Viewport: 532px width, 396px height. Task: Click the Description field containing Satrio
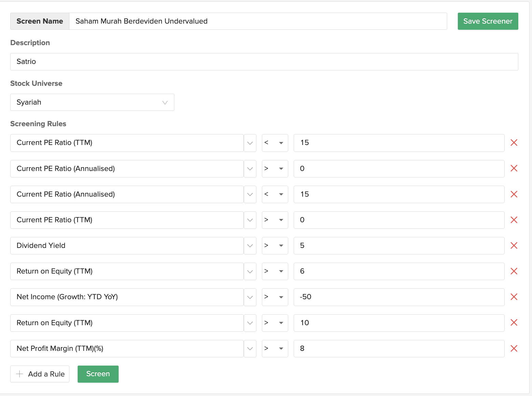click(x=264, y=62)
